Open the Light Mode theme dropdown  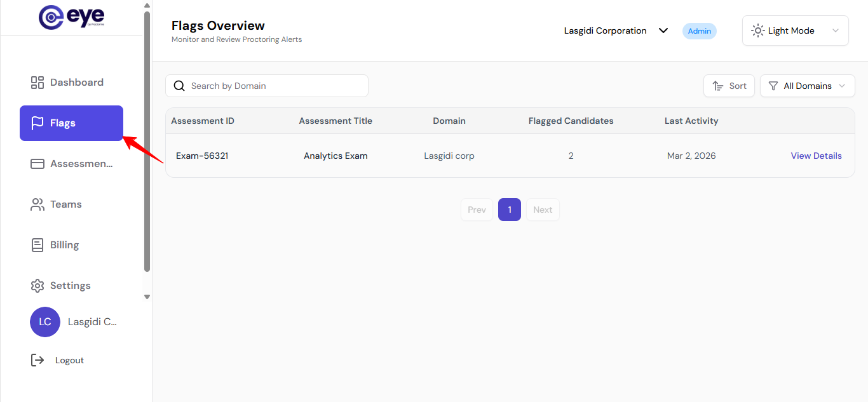[796, 30]
